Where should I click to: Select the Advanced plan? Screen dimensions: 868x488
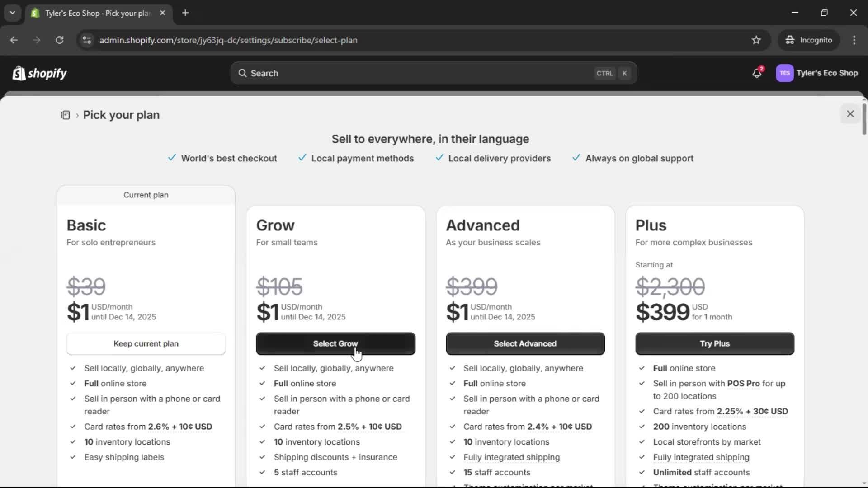pos(525,344)
